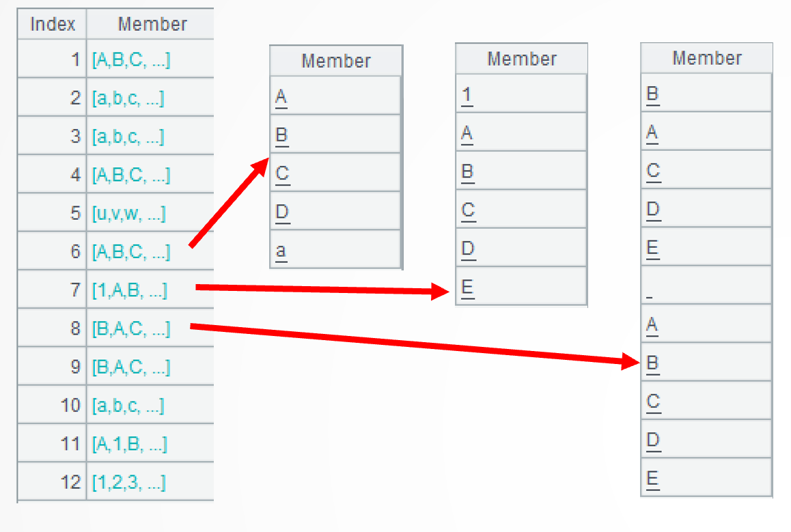
Task: Click the [1,A,B, ...] member in row 7
Action: pos(129,290)
